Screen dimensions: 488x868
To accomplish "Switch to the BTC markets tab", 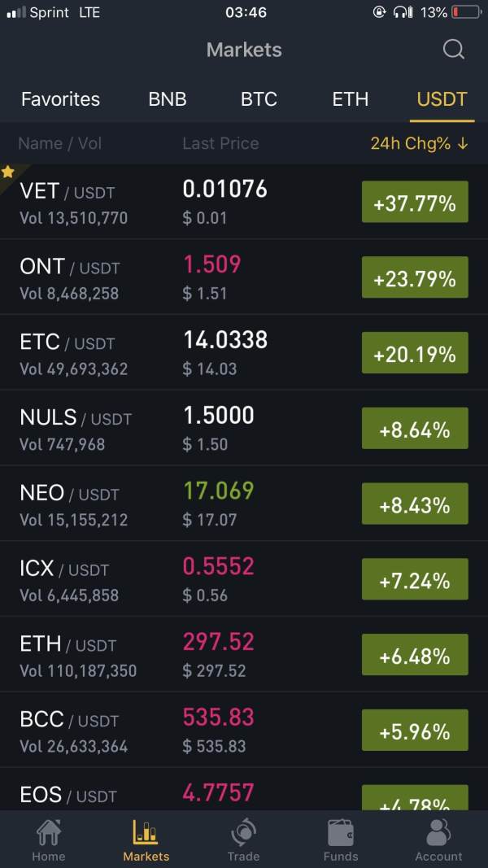I will tap(259, 99).
